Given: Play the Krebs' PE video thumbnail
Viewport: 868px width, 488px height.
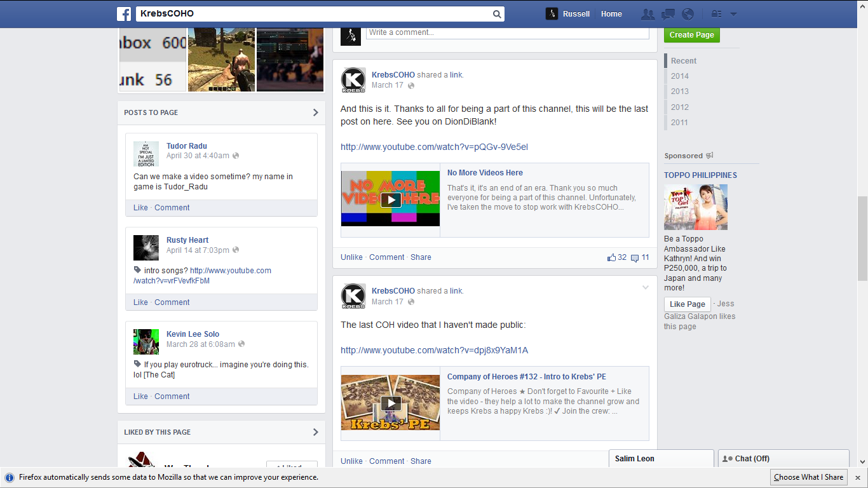Looking at the screenshot, I should 391,403.
